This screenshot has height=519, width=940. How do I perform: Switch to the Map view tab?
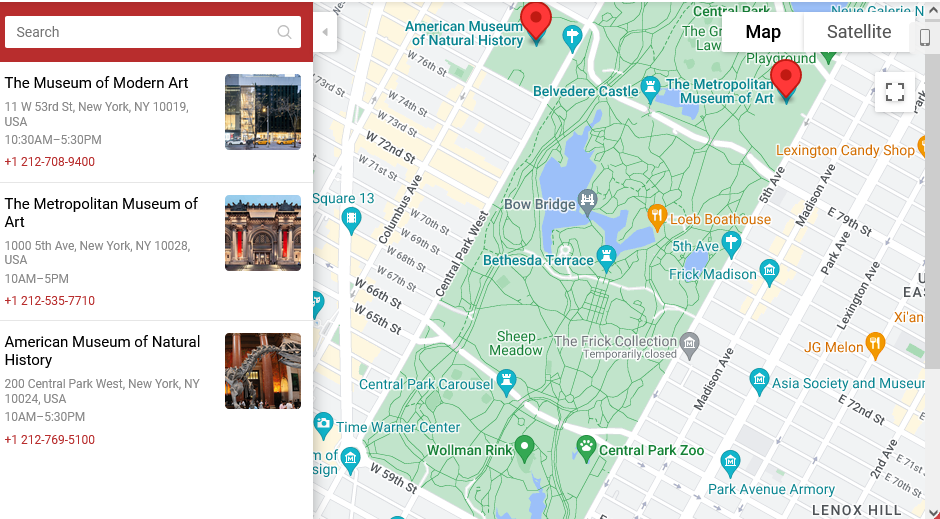(763, 32)
